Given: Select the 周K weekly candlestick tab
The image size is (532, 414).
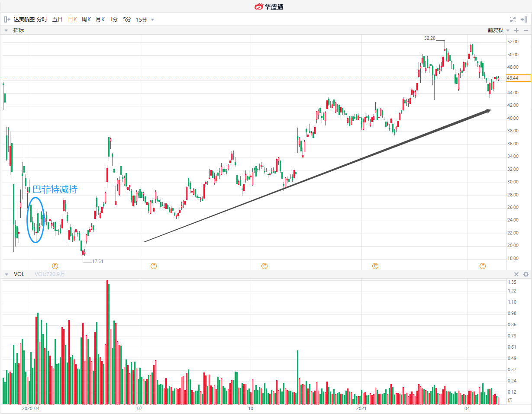Looking at the screenshot, I should point(86,19).
